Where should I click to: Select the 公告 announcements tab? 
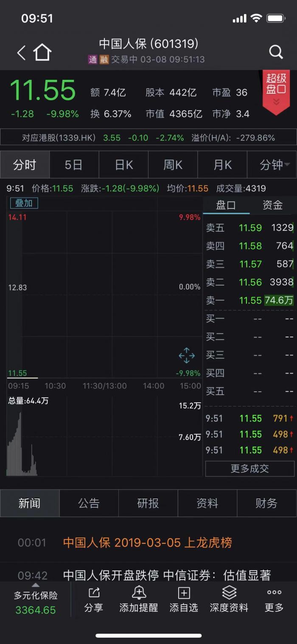(x=89, y=503)
